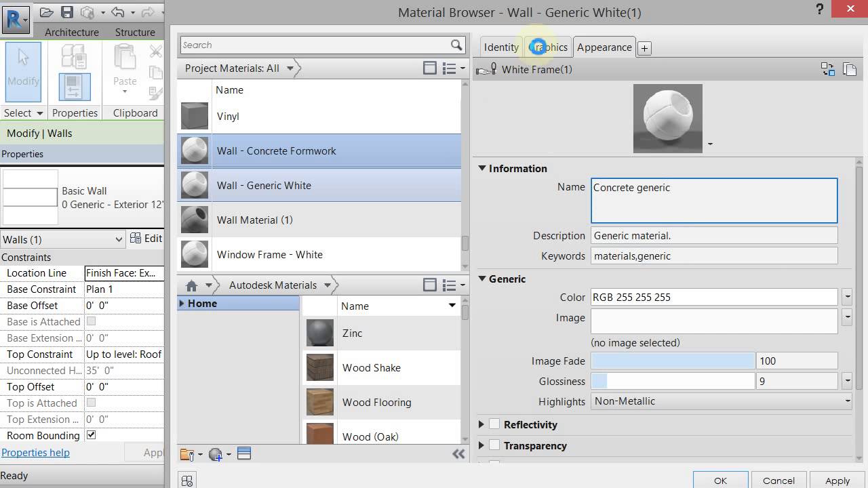
Task: Click the Apply button
Action: tap(836, 480)
